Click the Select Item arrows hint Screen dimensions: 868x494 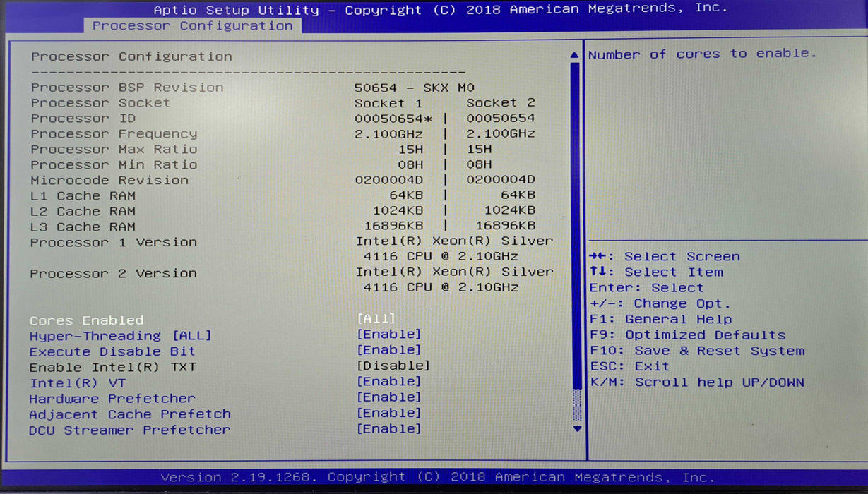(x=656, y=272)
